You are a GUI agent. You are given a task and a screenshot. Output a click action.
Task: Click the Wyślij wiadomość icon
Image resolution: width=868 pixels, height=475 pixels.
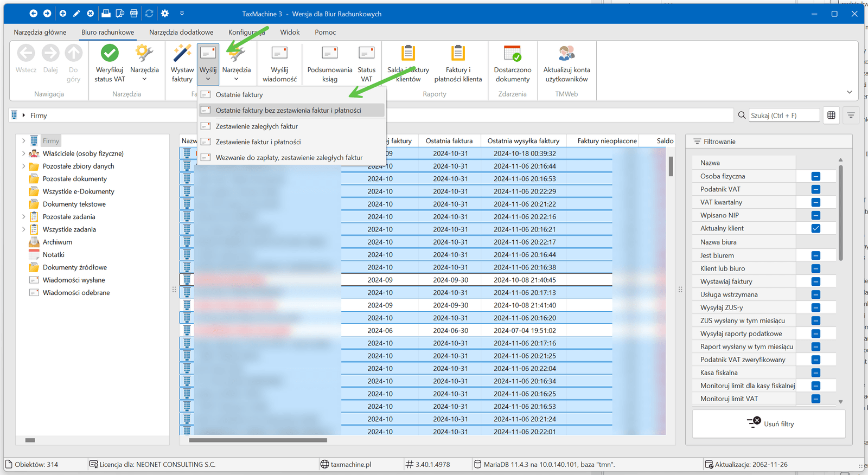pos(279,54)
